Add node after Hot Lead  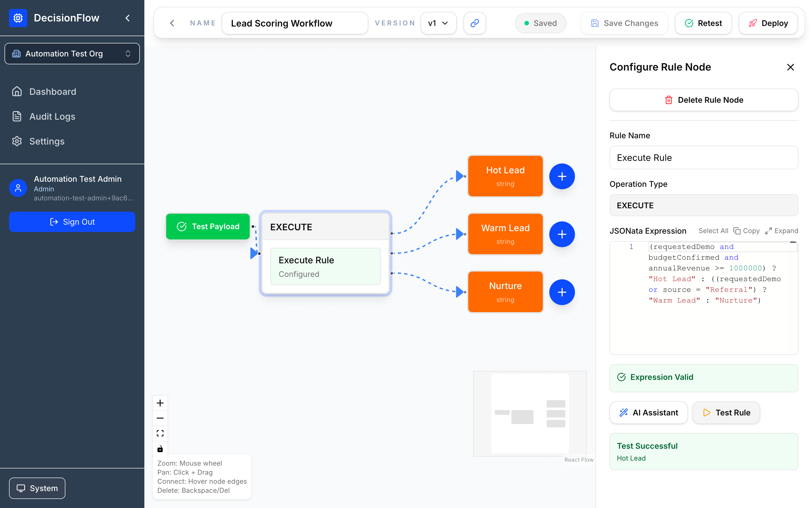[562, 176]
